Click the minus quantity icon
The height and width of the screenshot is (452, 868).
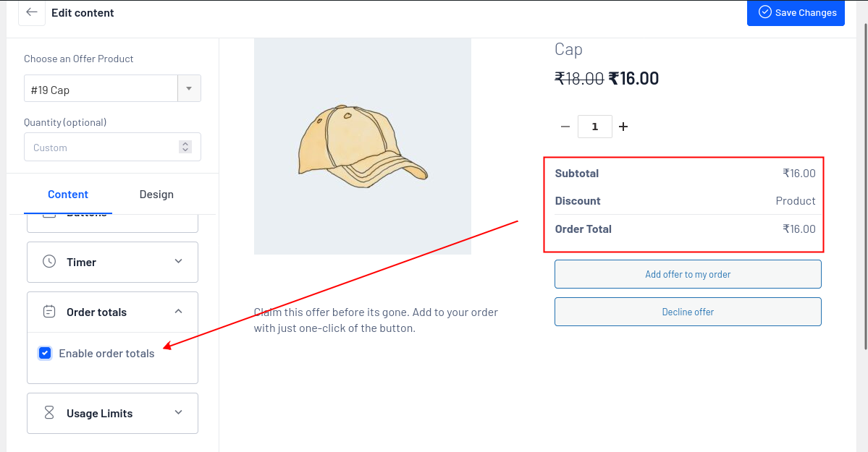tap(565, 127)
